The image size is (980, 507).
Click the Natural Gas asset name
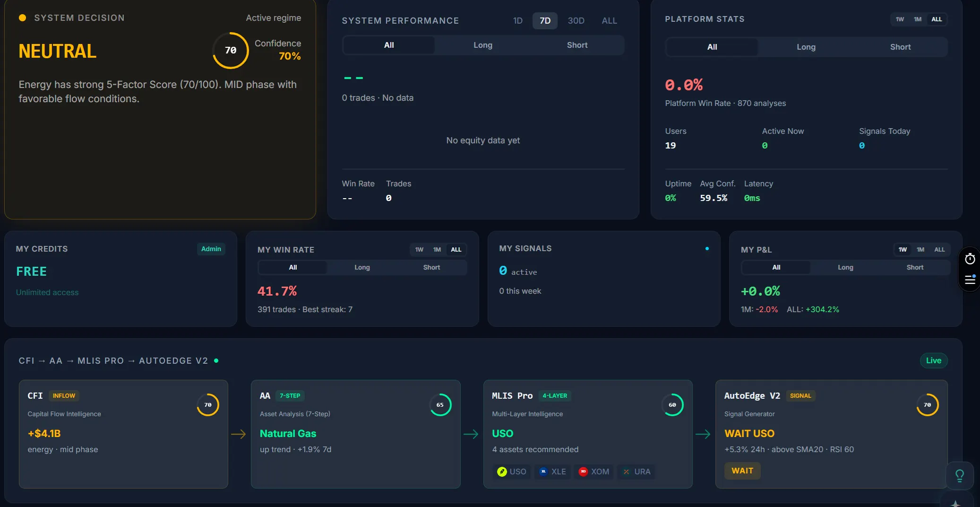point(288,434)
